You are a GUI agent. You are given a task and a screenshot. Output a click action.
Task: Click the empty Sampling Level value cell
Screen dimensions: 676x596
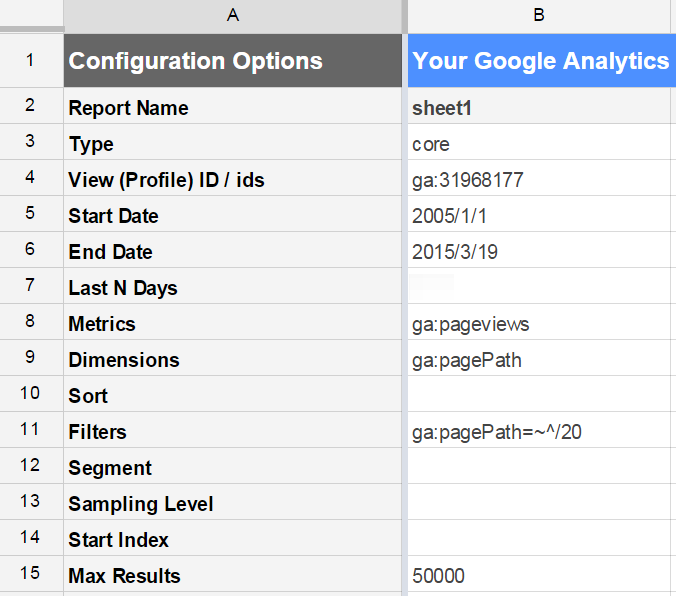pyautogui.click(x=541, y=502)
